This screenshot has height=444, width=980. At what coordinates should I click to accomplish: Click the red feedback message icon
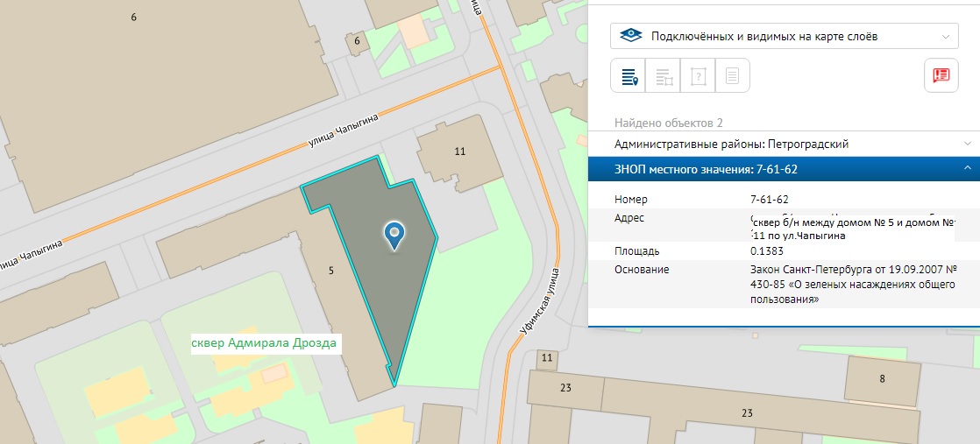click(941, 75)
